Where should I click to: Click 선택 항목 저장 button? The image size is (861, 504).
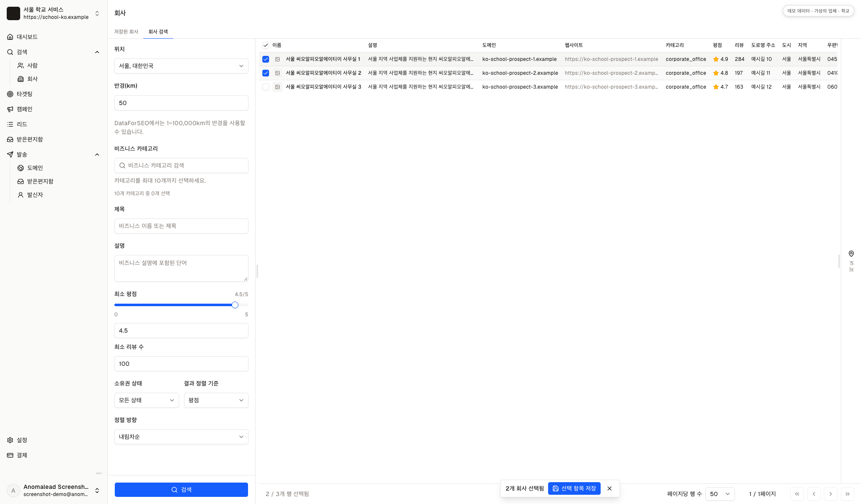pos(574,488)
